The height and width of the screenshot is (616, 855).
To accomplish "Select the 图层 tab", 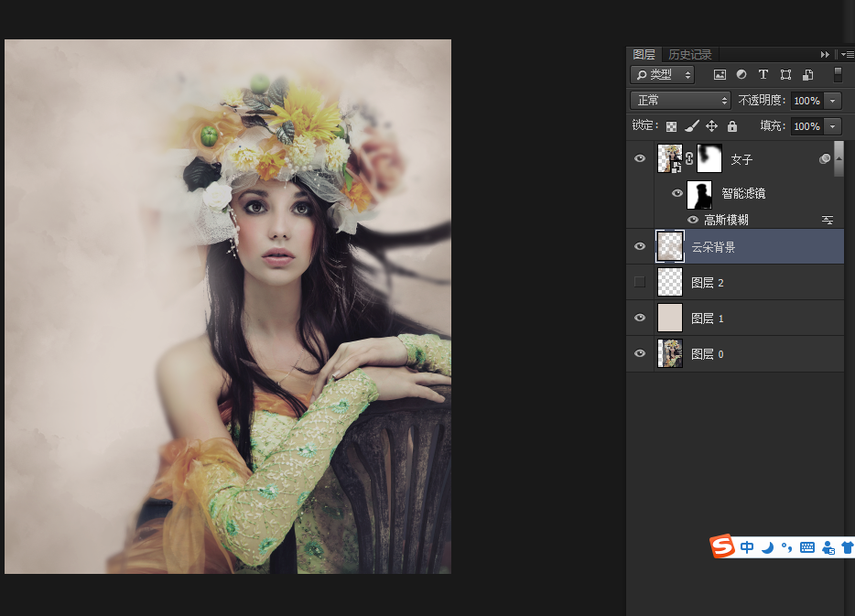I will coord(644,55).
